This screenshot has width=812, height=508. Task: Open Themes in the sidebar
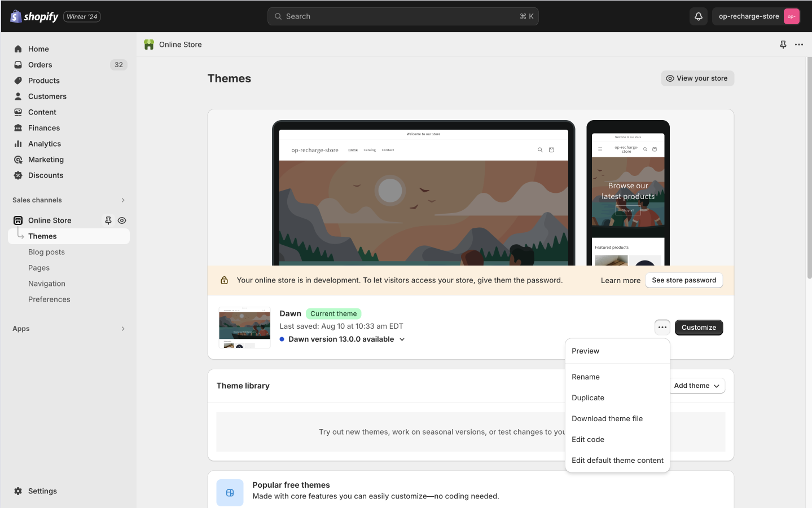pyautogui.click(x=69, y=236)
